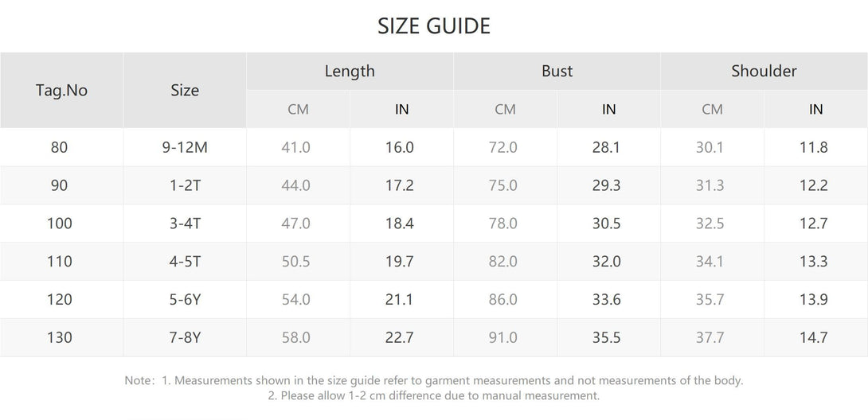Select the 9-12M size cell
Screen dimensions: 868x420
[185, 147]
